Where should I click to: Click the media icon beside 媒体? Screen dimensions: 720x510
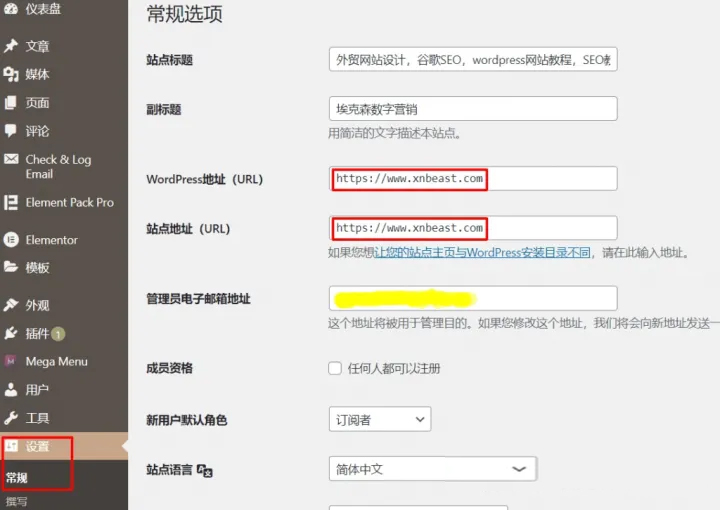pyautogui.click(x=11, y=74)
